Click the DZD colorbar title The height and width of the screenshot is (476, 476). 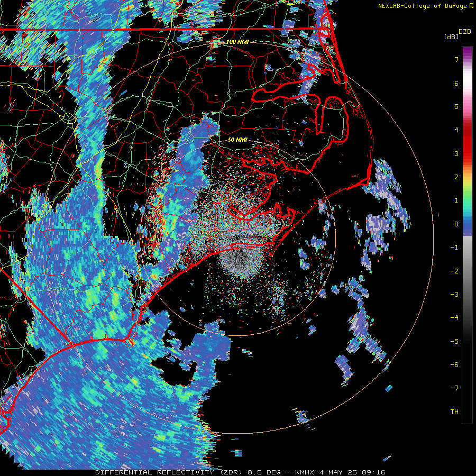pyautogui.click(x=465, y=32)
